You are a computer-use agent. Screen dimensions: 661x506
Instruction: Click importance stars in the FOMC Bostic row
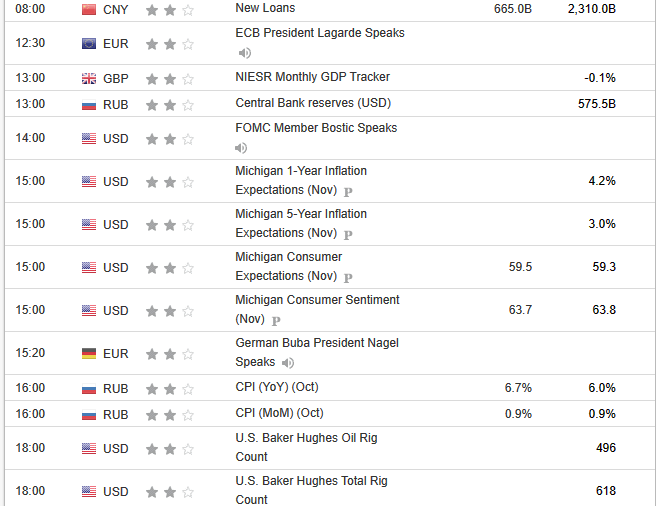[x=170, y=139]
